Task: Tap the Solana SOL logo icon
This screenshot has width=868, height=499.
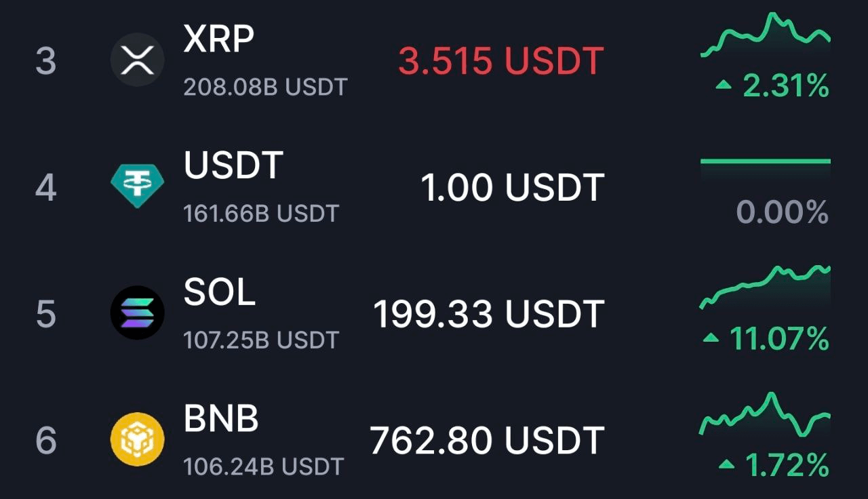Action: [x=138, y=313]
